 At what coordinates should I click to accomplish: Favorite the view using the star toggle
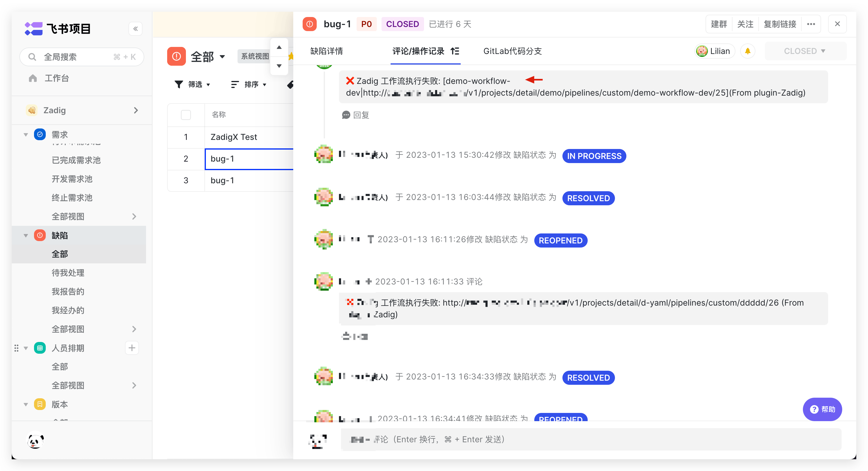pos(291,56)
